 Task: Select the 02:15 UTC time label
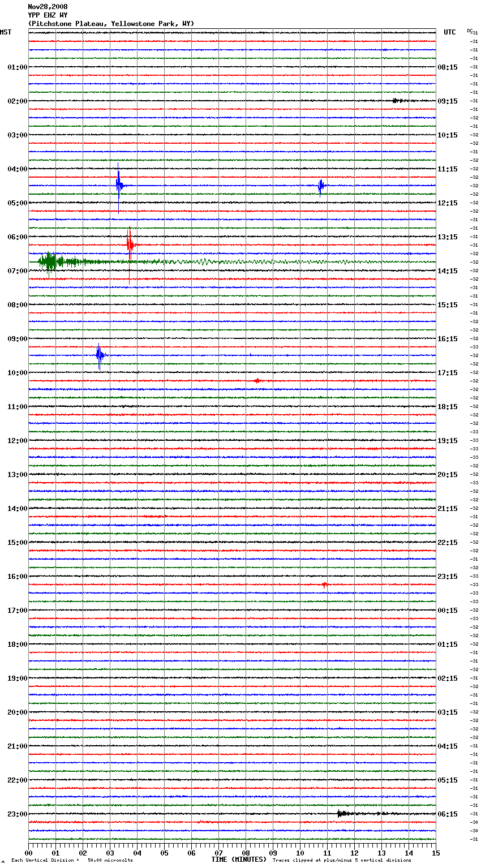[x=448, y=678]
